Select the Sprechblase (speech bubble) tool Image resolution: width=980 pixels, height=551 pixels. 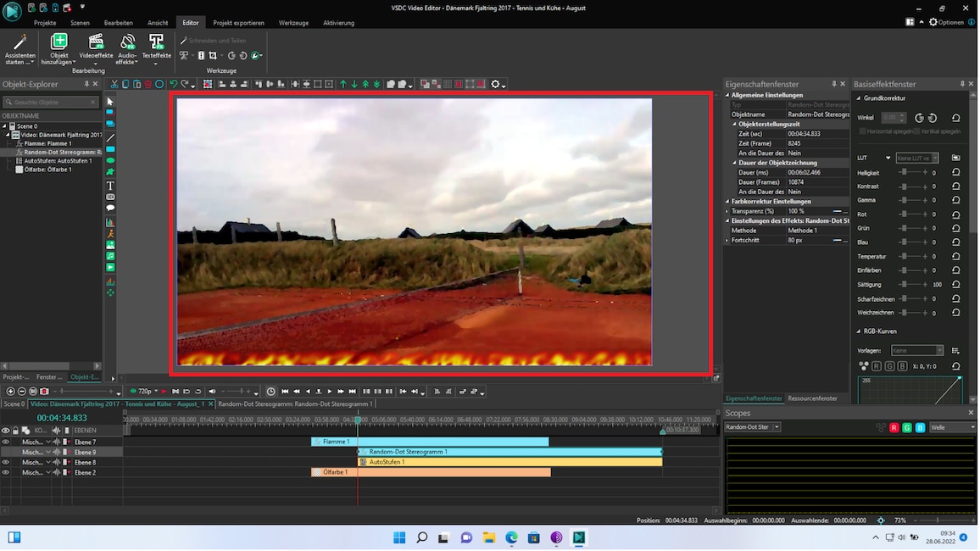point(110,206)
